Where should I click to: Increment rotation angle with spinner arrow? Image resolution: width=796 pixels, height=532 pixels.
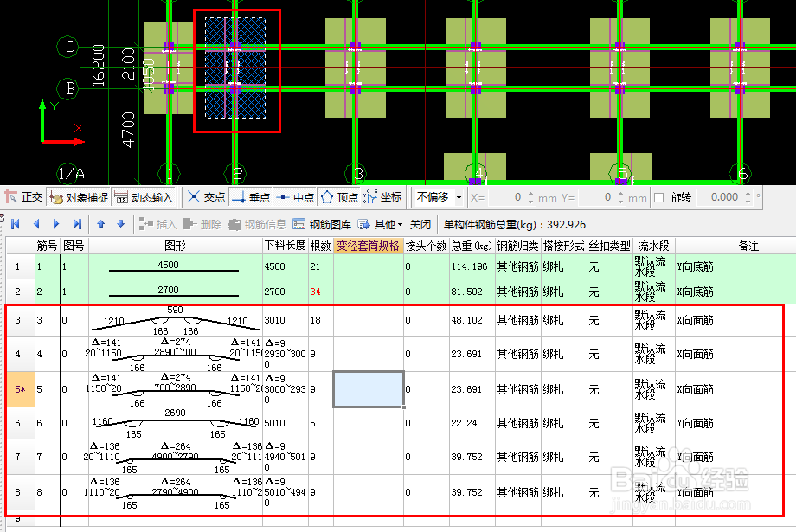[748, 193]
